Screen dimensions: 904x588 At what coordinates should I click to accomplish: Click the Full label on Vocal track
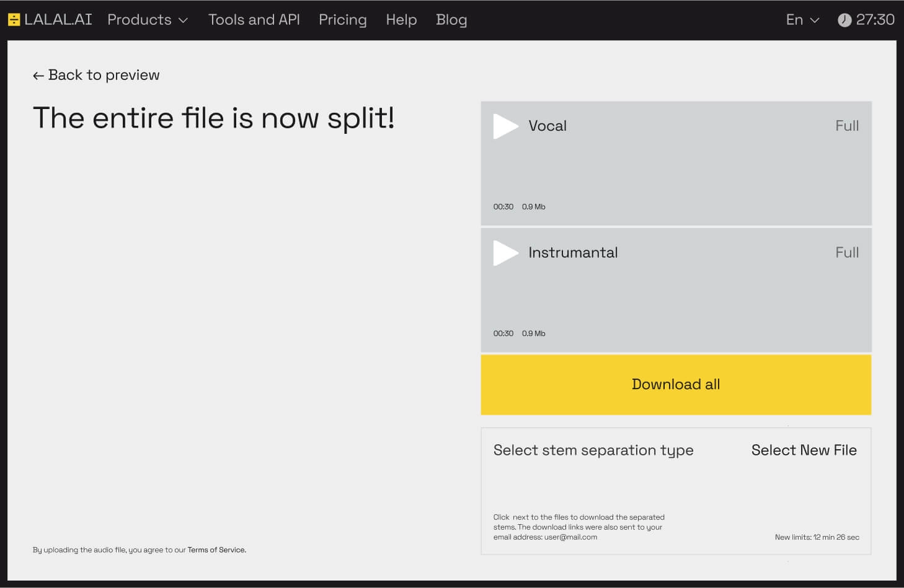pyautogui.click(x=847, y=126)
